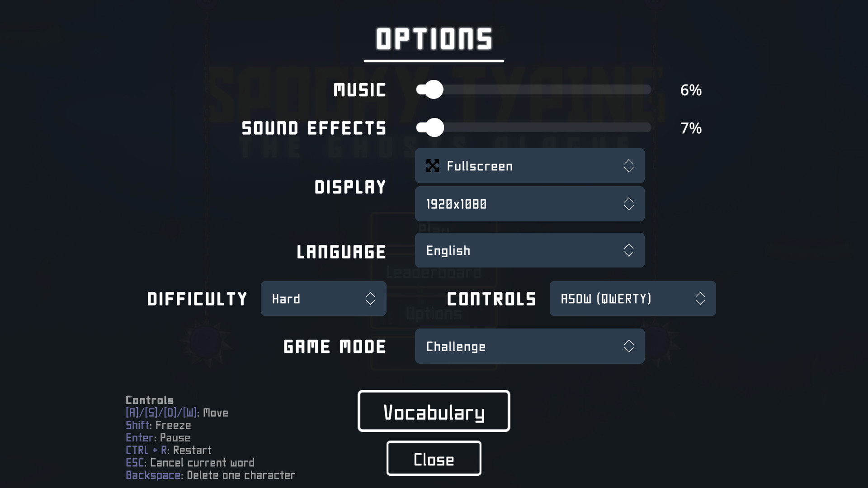Adjust the Sound Effects volume slider
The image size is (868, 488).
(433, 127)
